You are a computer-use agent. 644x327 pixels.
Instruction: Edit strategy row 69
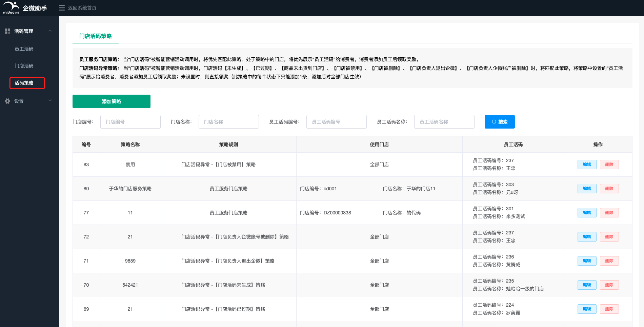587,309
